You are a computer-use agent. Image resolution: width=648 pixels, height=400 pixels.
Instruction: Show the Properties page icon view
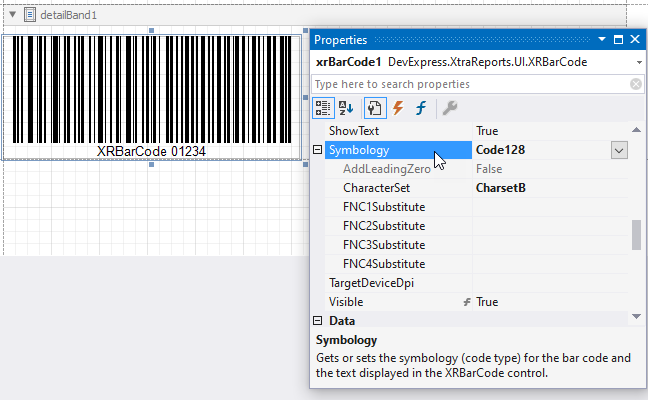375,108
